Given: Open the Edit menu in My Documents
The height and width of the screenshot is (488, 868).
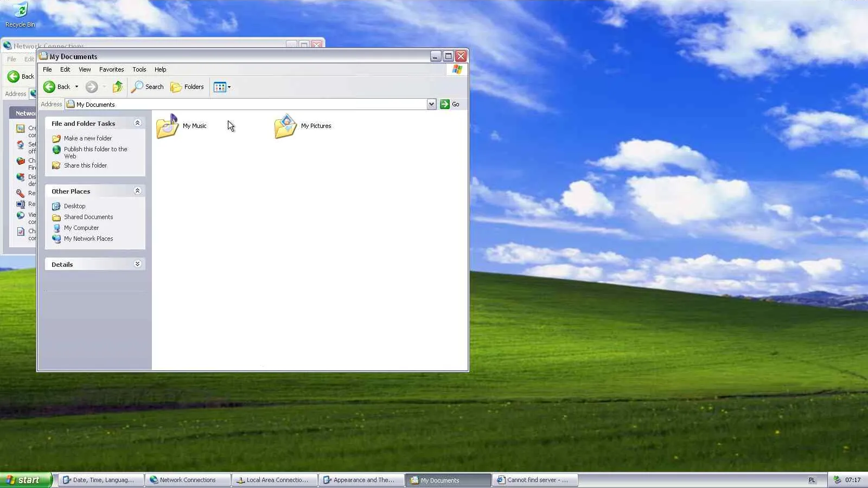Looking at the screenshot, I should [65, 69].
